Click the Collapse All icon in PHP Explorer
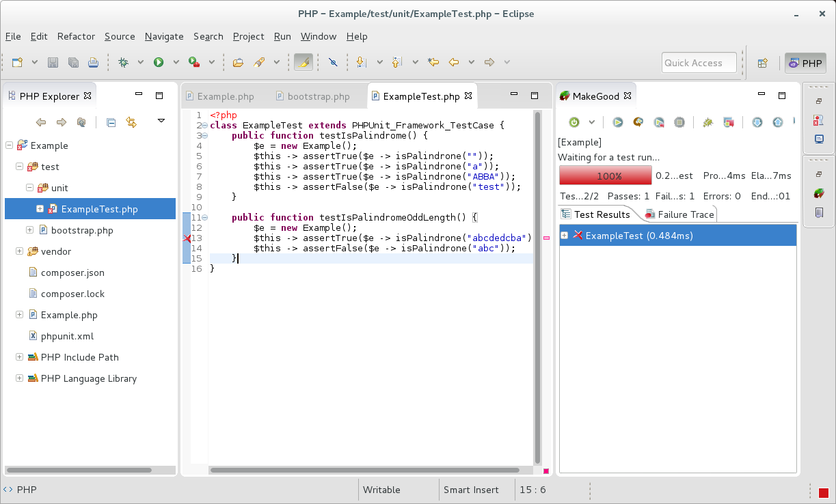 111,122
